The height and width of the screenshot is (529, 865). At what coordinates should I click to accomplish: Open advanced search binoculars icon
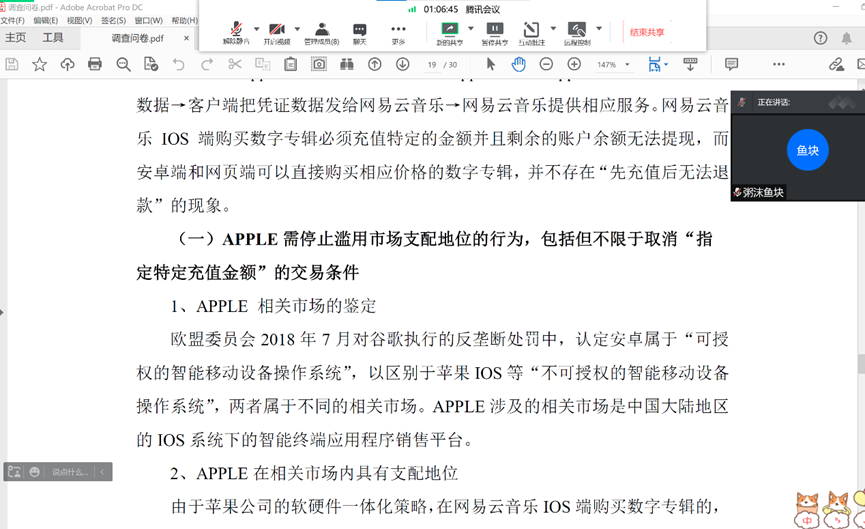pos(346,65)
